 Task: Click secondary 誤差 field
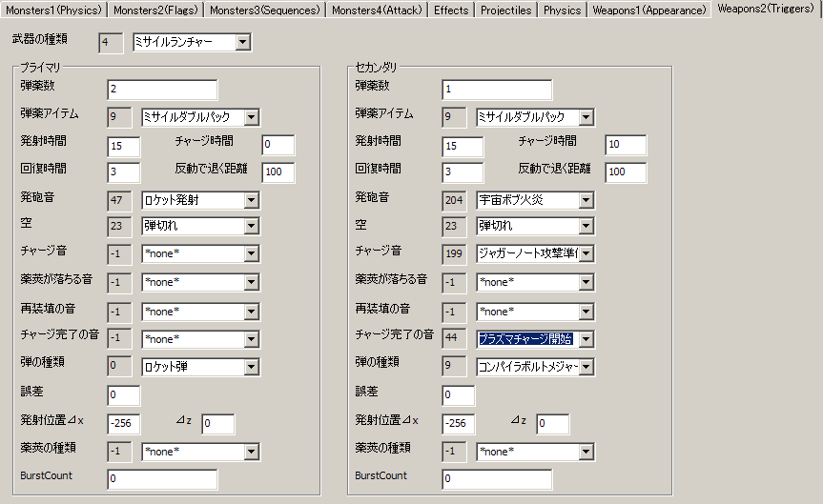pos(458,395)
